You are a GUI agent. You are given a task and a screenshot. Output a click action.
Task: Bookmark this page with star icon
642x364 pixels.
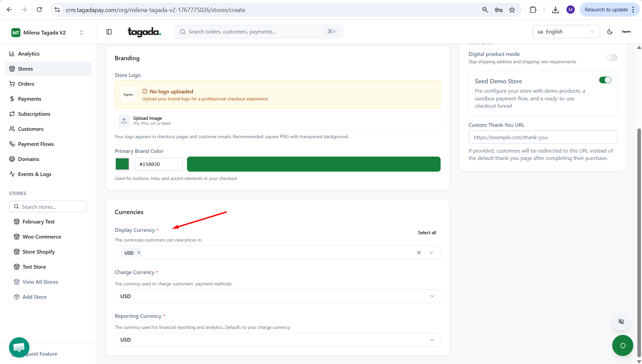[x=512, y=10]
